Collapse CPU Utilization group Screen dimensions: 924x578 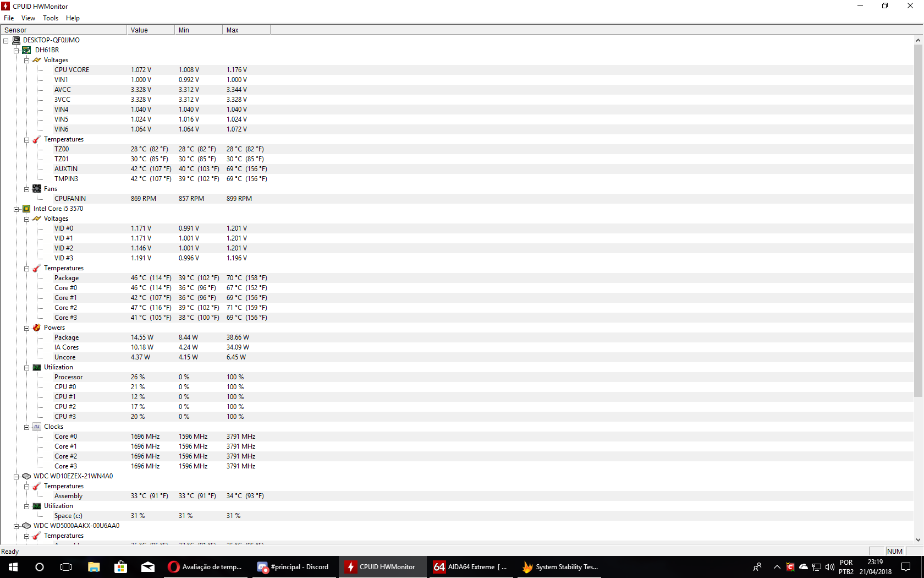(x=26, y=367)
